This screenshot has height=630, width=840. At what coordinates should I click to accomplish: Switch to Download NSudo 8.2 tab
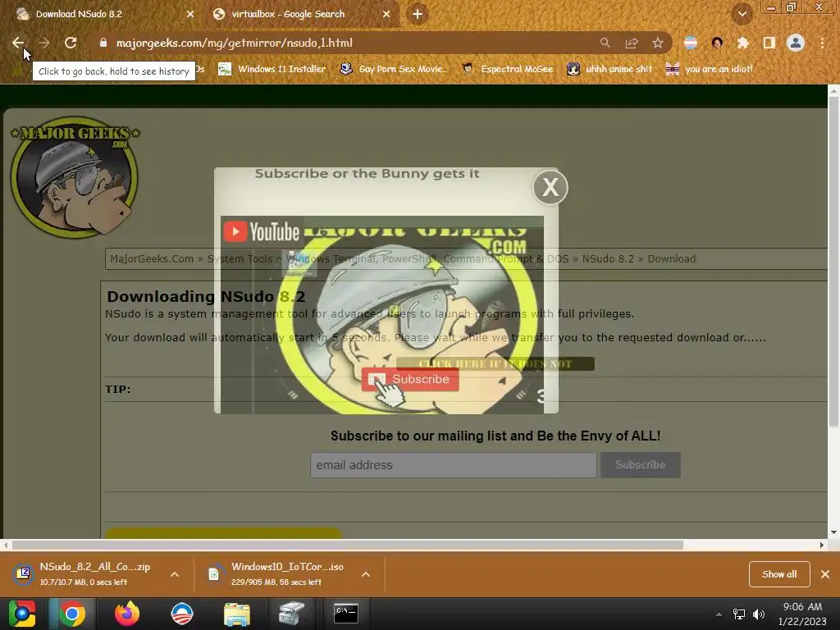pos(102,14)
